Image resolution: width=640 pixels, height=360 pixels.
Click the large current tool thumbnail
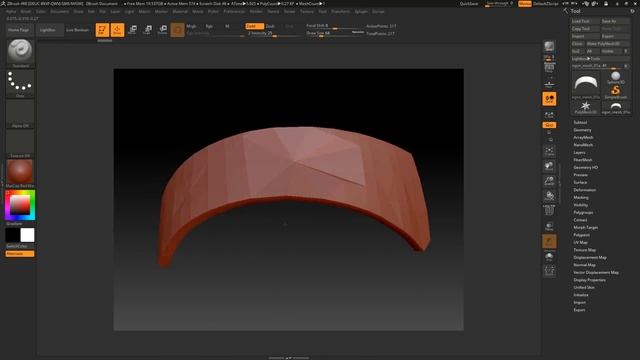[586, 85]
